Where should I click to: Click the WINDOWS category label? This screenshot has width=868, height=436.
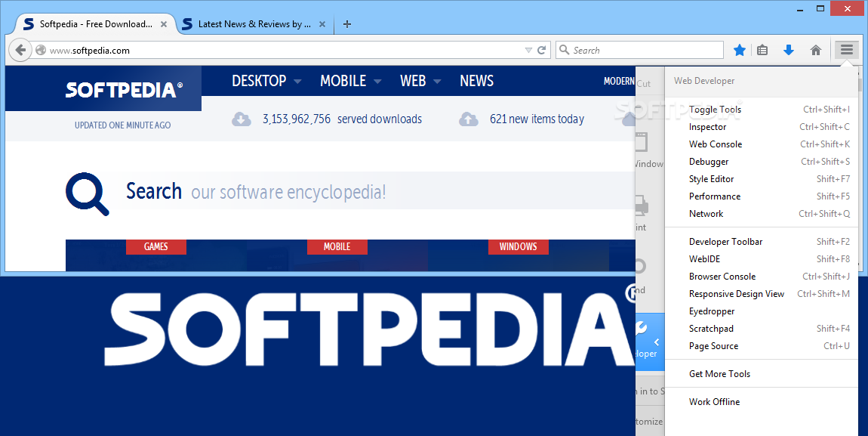coord(518,246)
